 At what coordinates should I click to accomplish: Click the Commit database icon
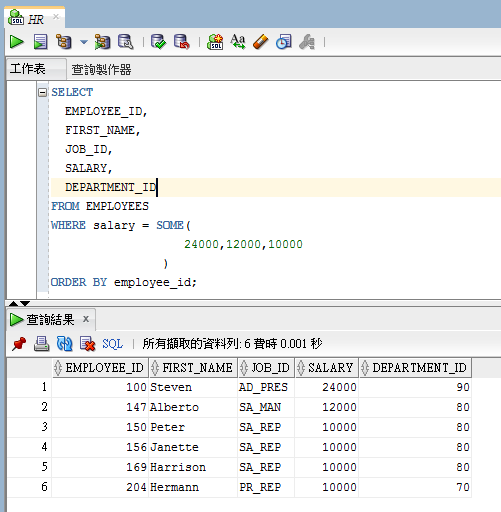click(x=158, y=42)
